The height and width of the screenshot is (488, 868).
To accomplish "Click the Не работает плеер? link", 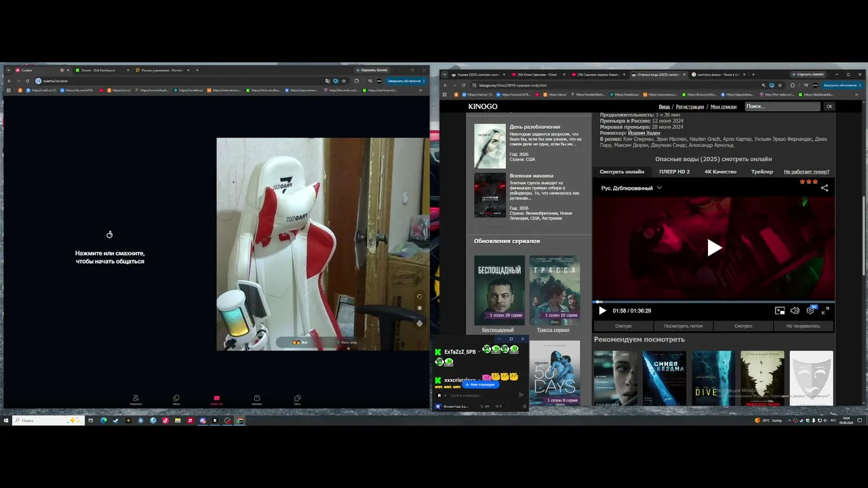I will coord(806,171).
